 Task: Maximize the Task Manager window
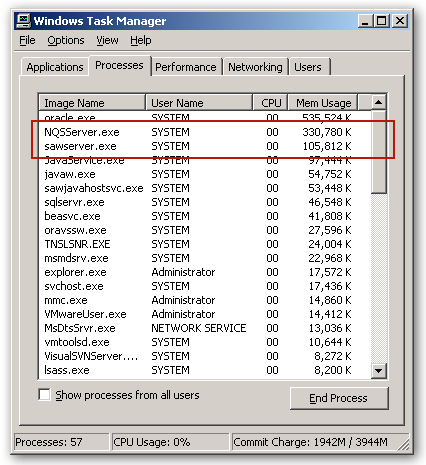tap(381, 21)
